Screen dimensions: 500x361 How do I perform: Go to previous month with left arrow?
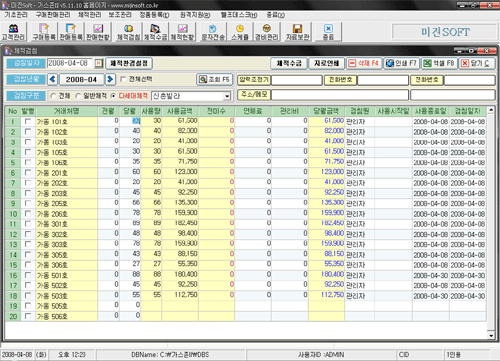point(52,79)
